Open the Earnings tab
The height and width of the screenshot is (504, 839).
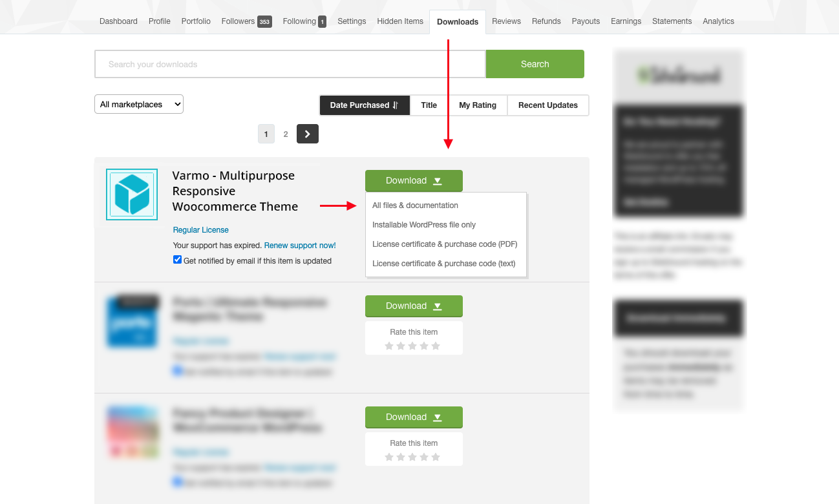pyautogui.click(x=626, y=21)
